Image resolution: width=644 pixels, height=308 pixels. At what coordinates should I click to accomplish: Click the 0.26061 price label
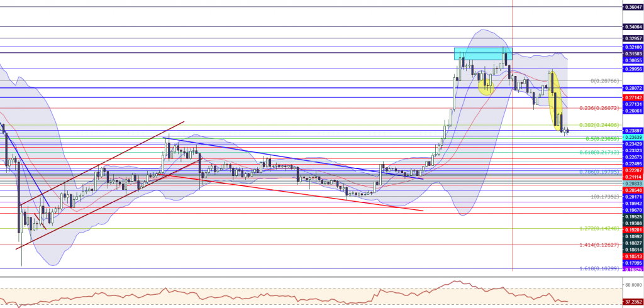coord(633,111)
